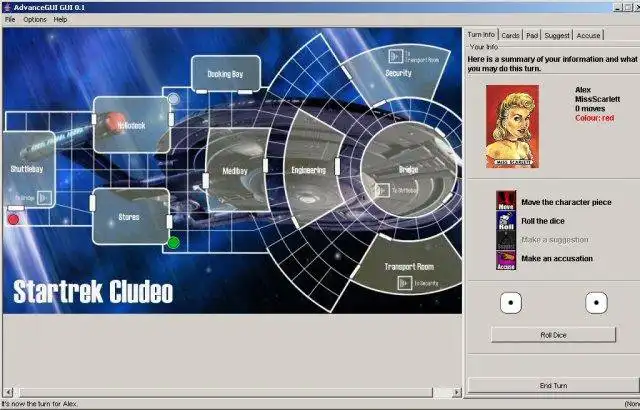Click the Roll dice icon
The width and height of the screenshot is (640, 410).
506,220
